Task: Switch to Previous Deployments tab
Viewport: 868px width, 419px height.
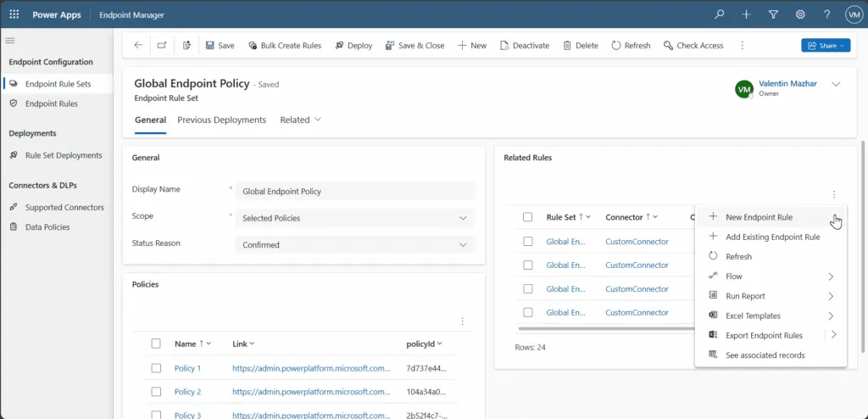Action: [x=221, y=120]
